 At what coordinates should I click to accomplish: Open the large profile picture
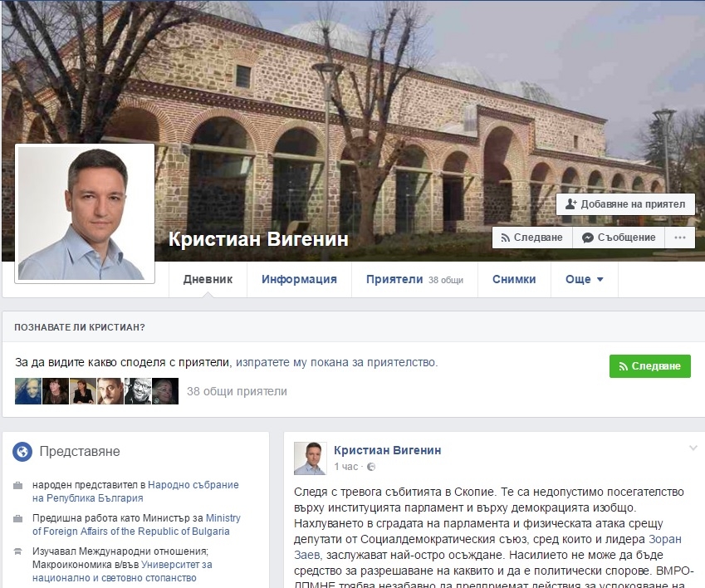coord(85,213)
